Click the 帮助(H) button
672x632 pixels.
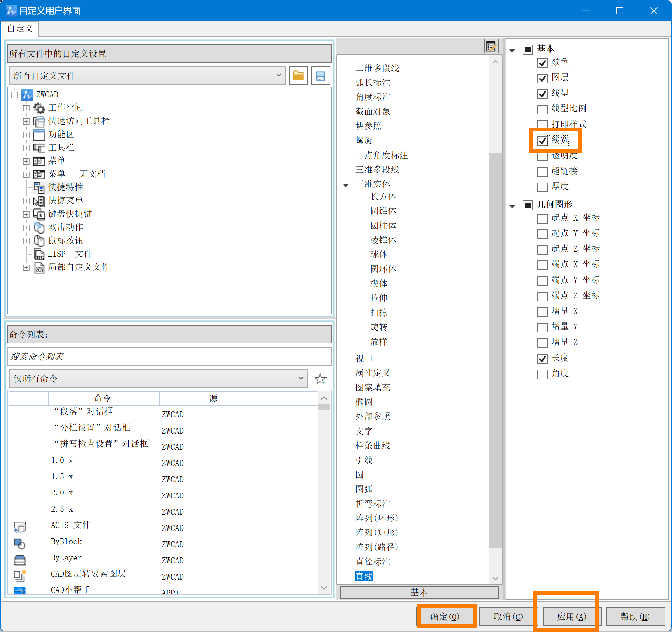point(635,617)
